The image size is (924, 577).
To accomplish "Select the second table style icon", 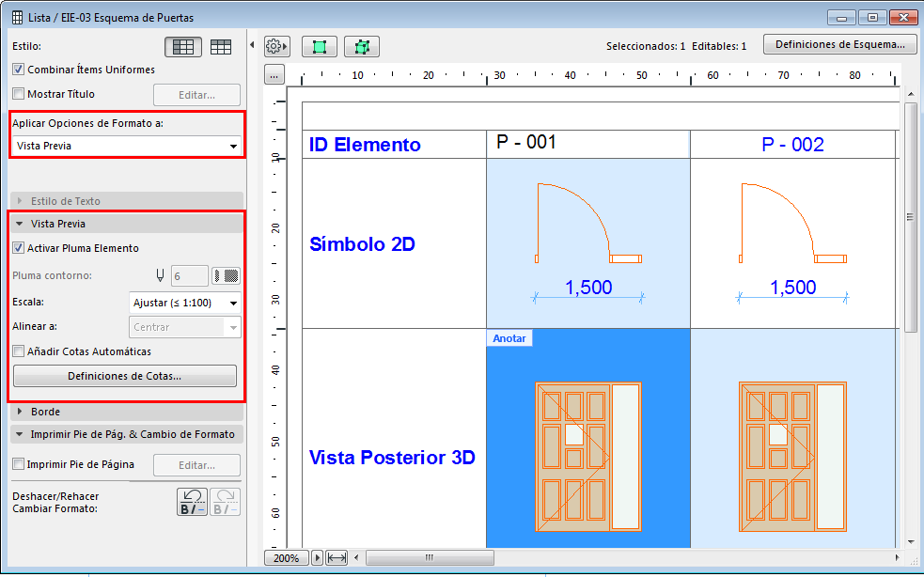I will [221, 46].
